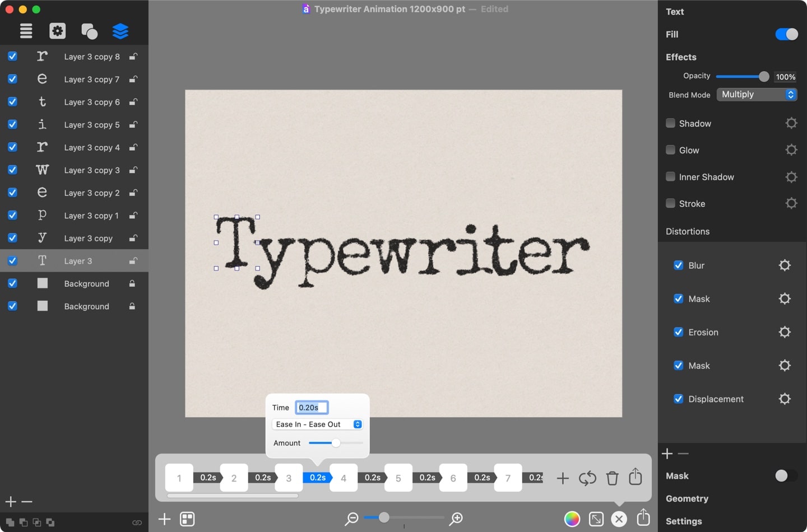Zoom out with magnifier minus icon

click(351, 519)
